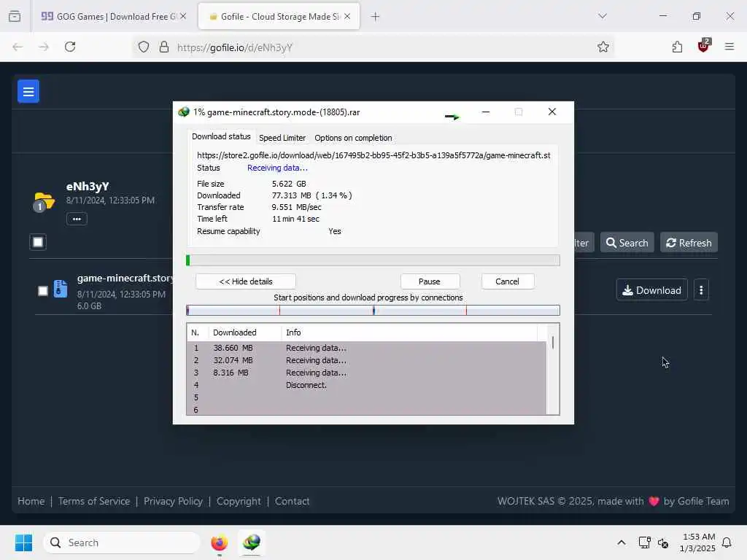747x560 pixels.
Task: Open the Options on completion tab
Action: tap(353, 138)
